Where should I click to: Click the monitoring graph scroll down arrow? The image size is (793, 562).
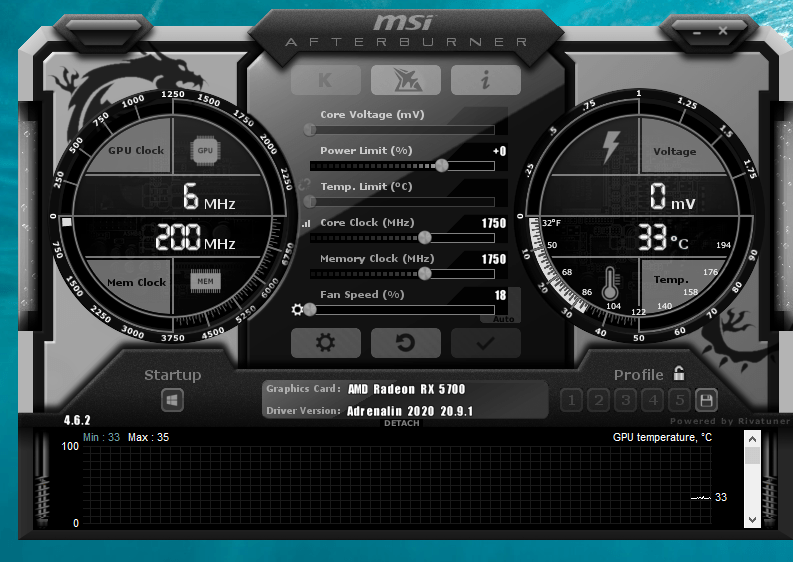pyautogui.click(x=752, y=520)
